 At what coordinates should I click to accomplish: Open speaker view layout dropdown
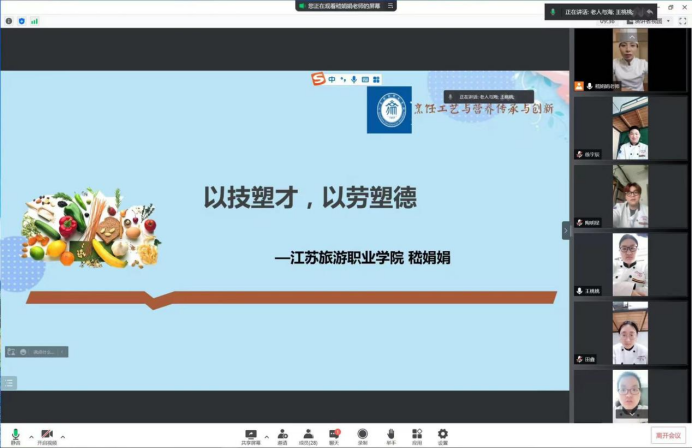[x=649, y=21]
